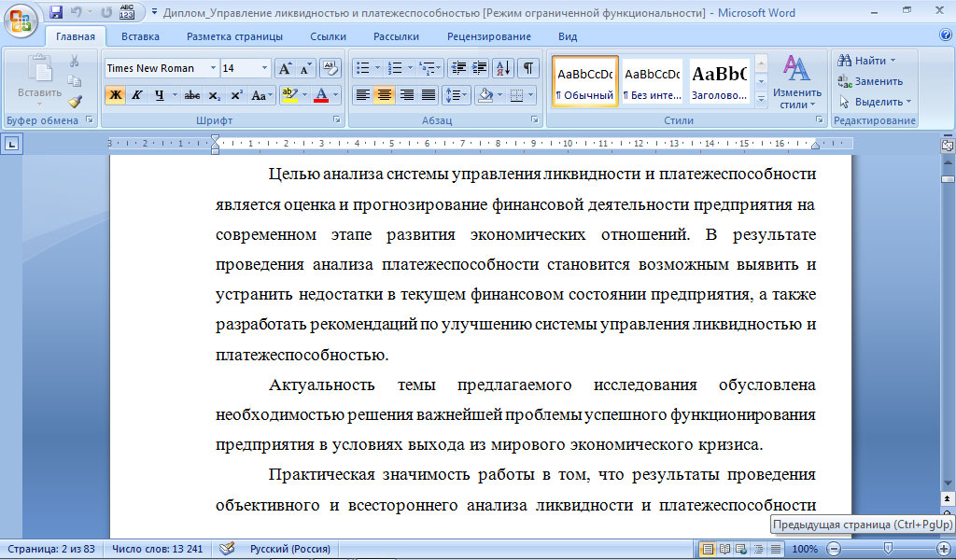956x560 pixels.
Task: Click Изменить стили button
Action: pyautogui.click(x=797, y=81)
